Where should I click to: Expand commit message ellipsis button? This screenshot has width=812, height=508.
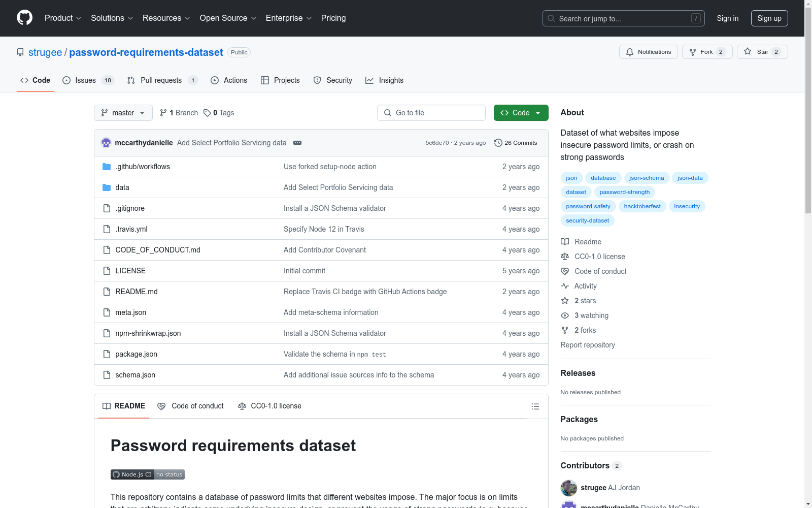click(x=297, y=143)
